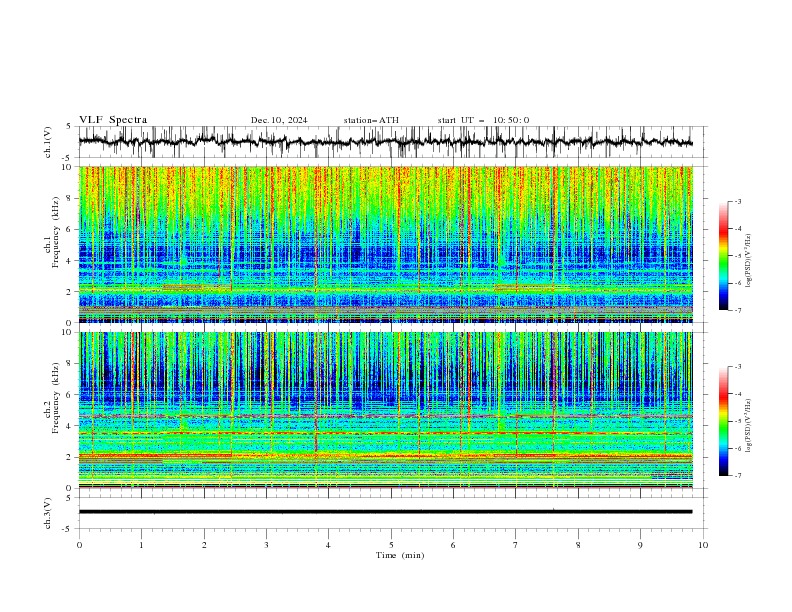The width and height of the screenshot is (792, 612).
Task: Click time axis tick label "7"
Action: pos(516,545)
